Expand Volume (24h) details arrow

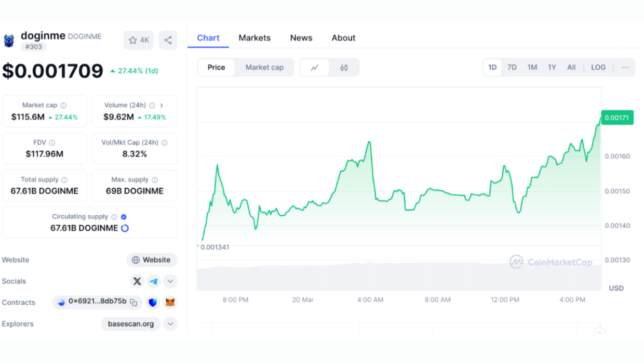click(x=162, y=106)
